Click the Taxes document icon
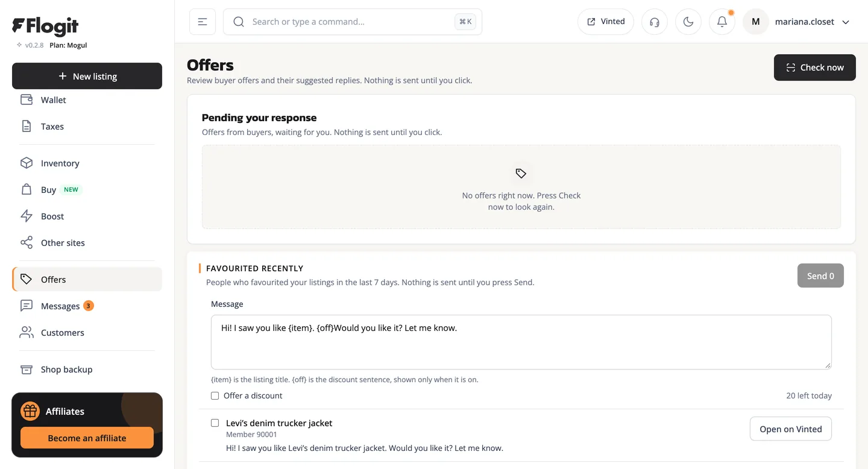868x469 pixels. [x=27, y=127]
